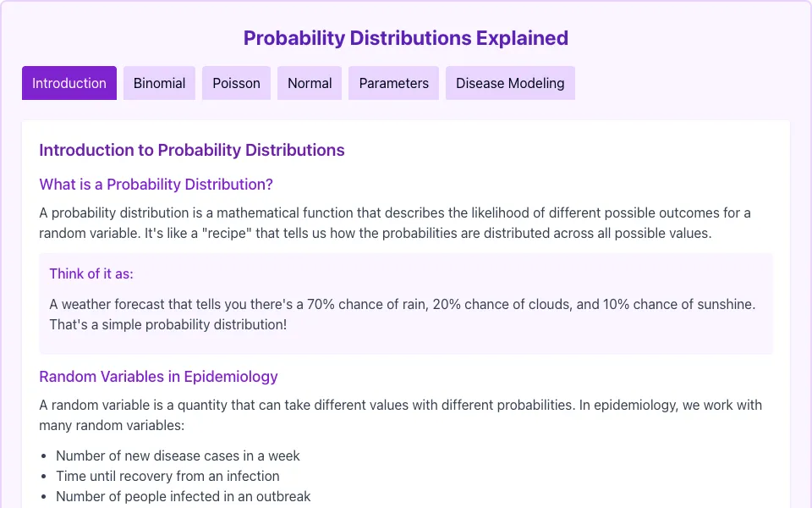Click the What is a Probability Distribution heading
Image resolution: width=812 pixels, height=508 pixels.
point(156,184)
